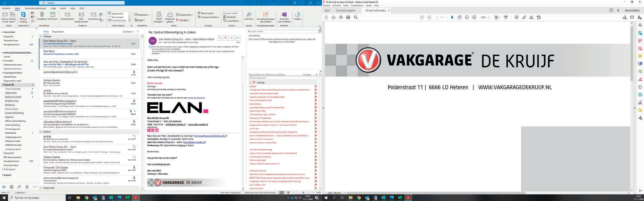Click the 'Nieuwe taak typen' field
Viewport: 644px width, 201px height.
pyautogui.click(x=282, y=78)
